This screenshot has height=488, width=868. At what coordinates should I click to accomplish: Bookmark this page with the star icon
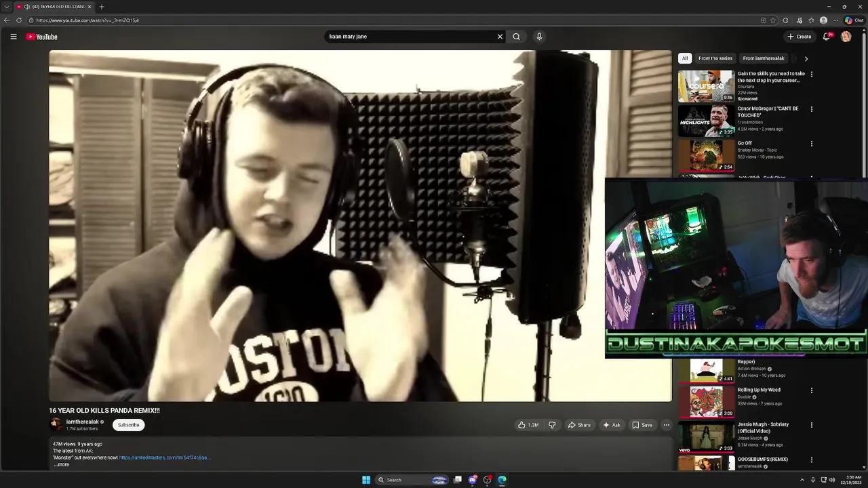[x=773, y=20]
